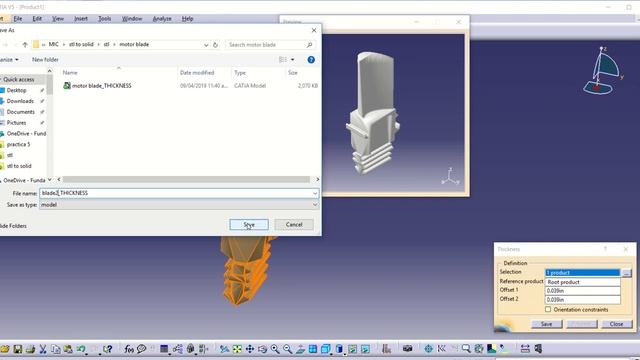Open the Insert menu
Image resolution: width=640 pixels, height=360 pixels.
click(x=81, y=19)
